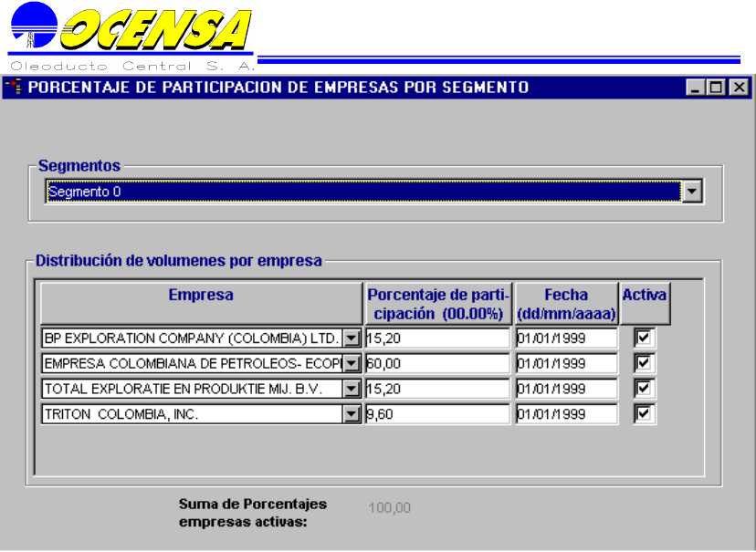The width and height of the screenshot is (756, 552).
Task: Maximize the Porcentaje de Participacion window
Action: [x=716, y=88]
